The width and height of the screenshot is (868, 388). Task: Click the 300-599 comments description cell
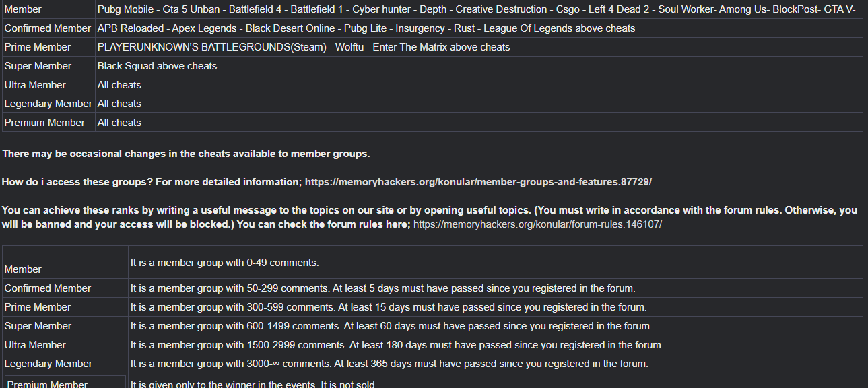[x=496, y=307]
